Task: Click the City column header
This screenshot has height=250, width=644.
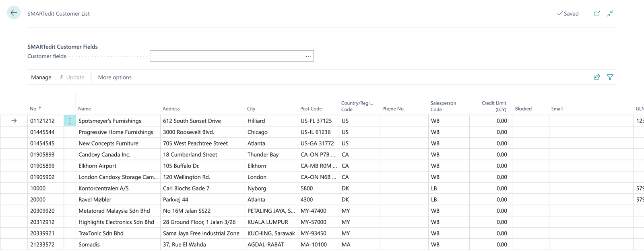Action: coord(251,109)
